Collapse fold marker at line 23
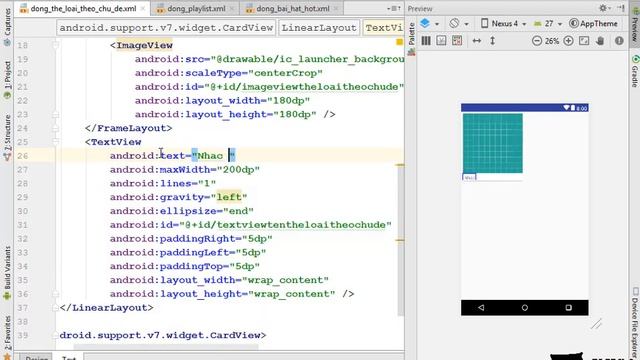The height and width of the screenshot is (360, 640). point(56,114)
